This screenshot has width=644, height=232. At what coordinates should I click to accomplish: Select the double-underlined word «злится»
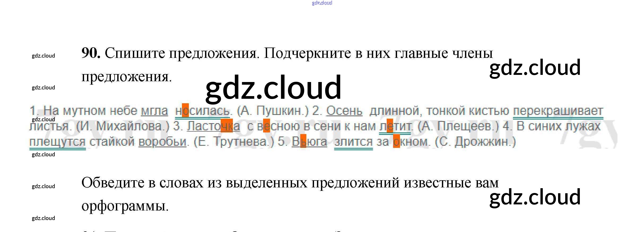tap(353, 141)
